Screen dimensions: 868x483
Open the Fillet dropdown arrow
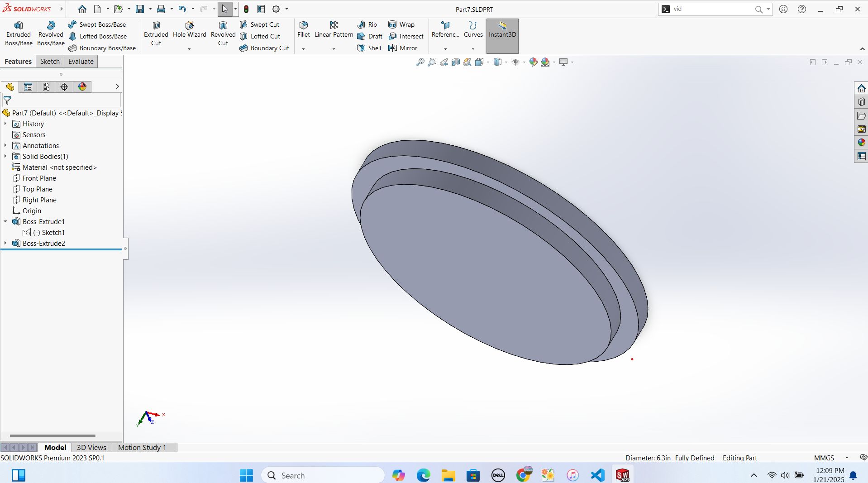(304, 49)
